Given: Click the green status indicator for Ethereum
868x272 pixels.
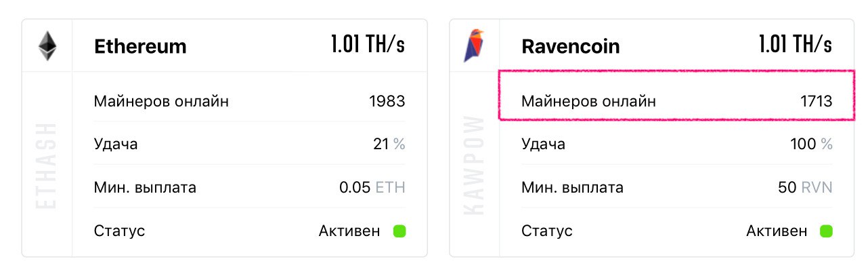Looking at the screenshot, I should click(x=399, y=231).
